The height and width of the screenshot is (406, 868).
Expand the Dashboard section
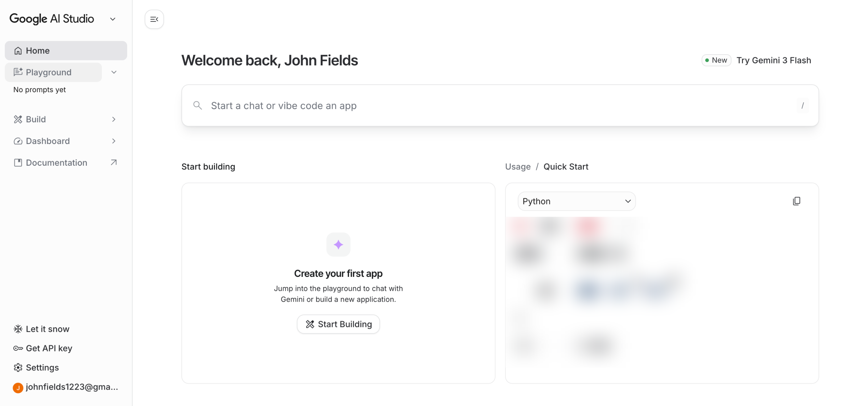coord(114,141)
